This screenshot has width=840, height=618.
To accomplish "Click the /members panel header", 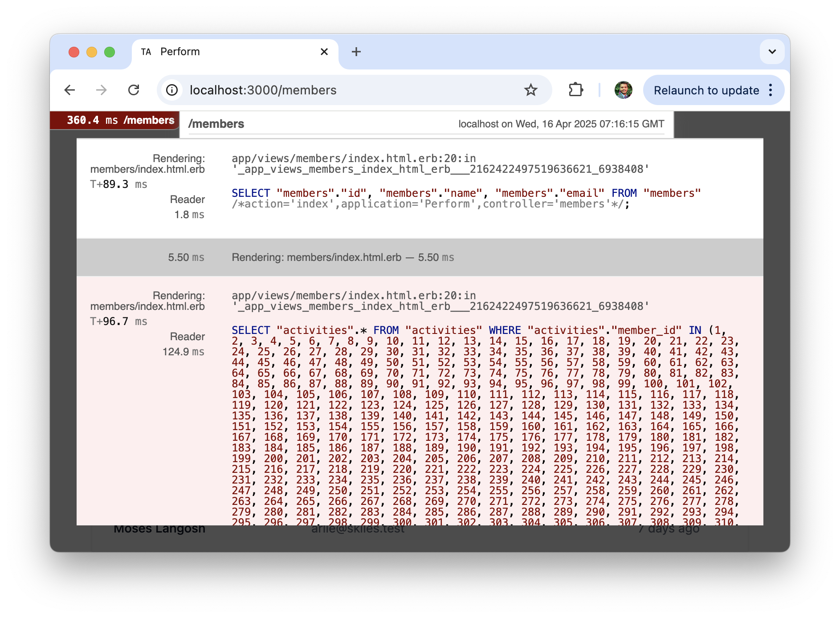I will (216, 124).
